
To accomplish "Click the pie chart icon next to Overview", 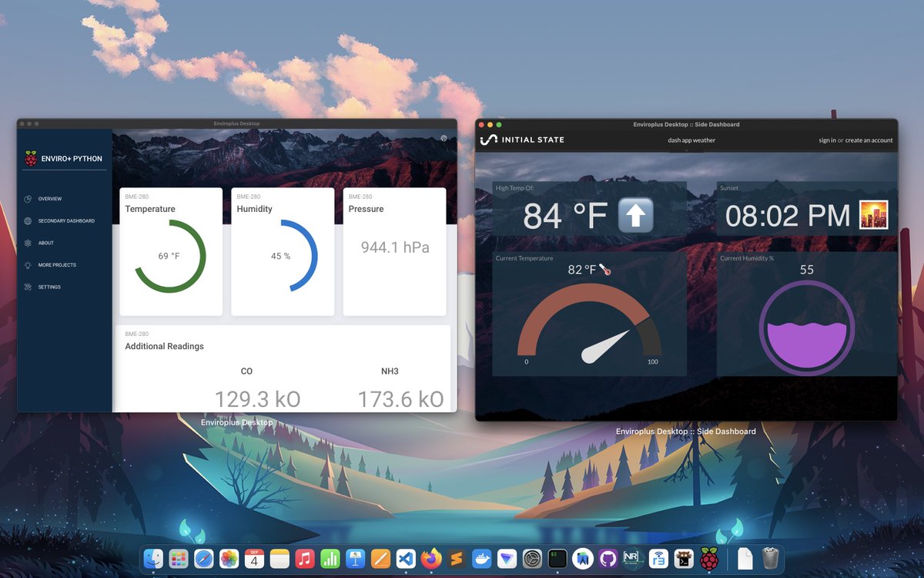I will click(x=28, y=199).
